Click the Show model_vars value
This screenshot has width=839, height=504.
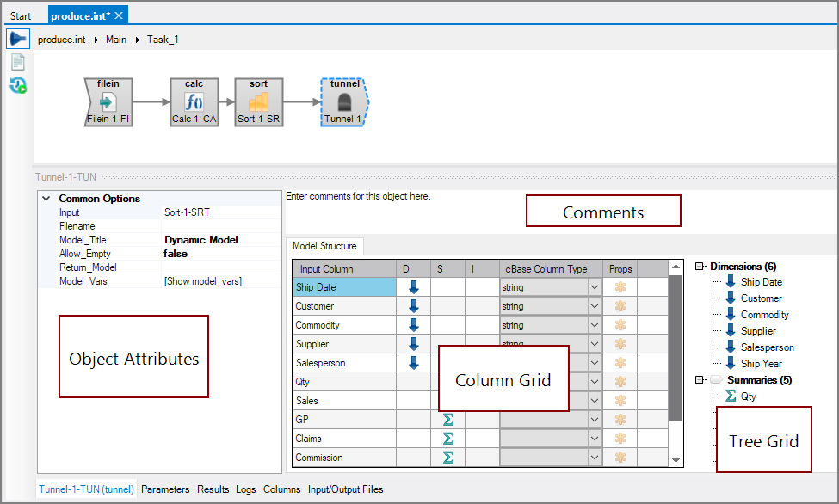click(x=203, y=281)
